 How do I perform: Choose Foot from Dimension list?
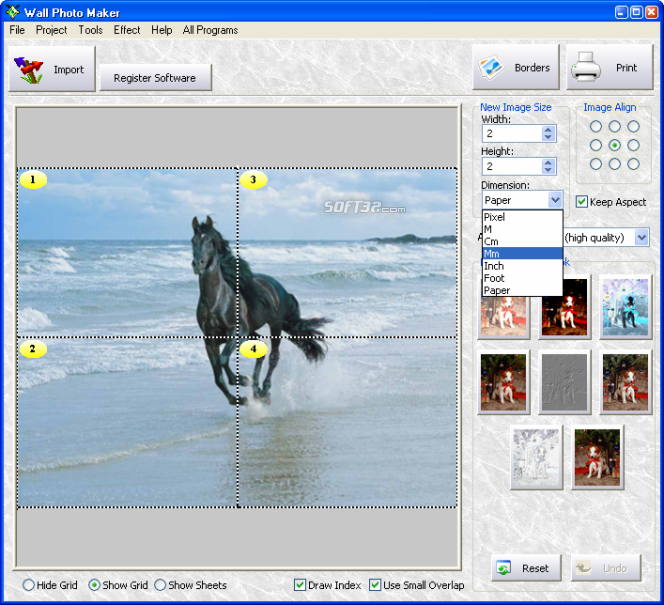(x=523, y=278)
